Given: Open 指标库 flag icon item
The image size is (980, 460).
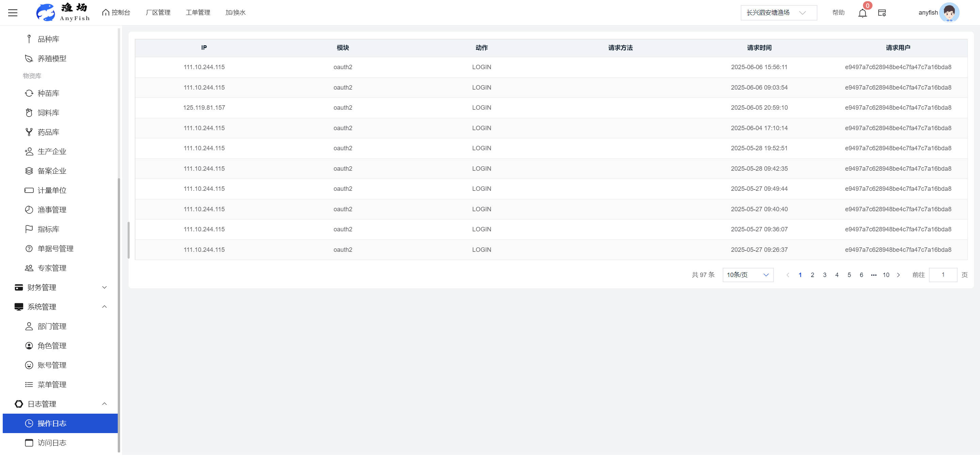Looking at the screenshot, I should [x=48, y=229].
